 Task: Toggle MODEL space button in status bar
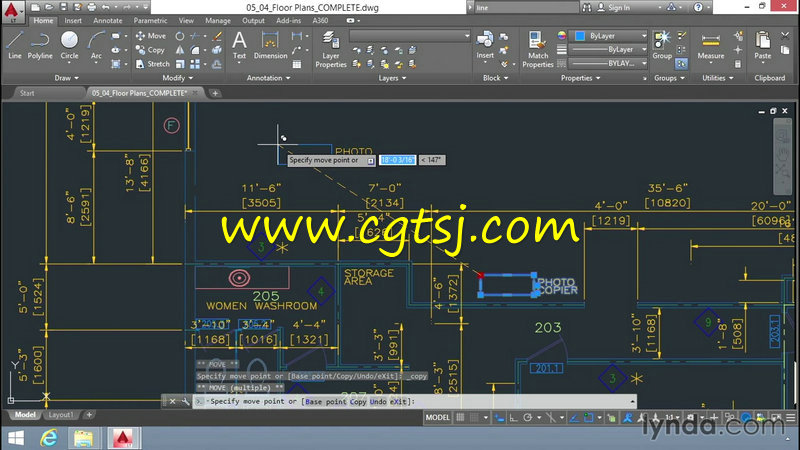(x=437, y=418)
